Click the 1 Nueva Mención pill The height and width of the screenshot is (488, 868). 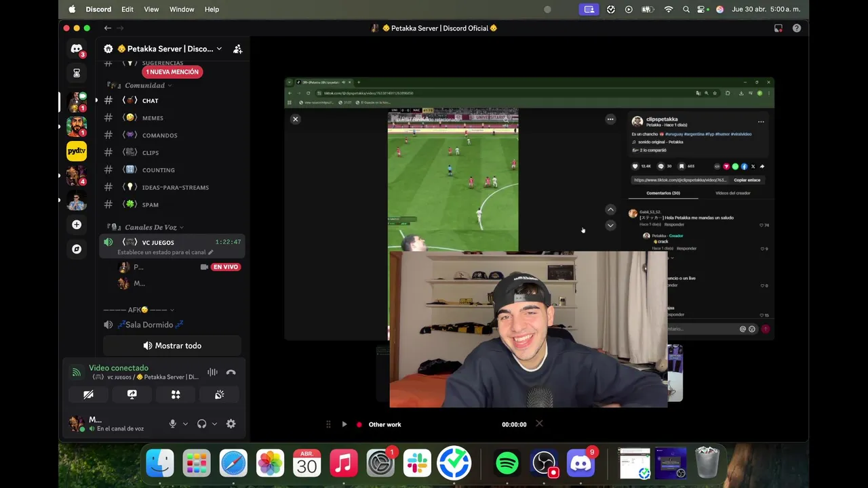click(172, 72)
